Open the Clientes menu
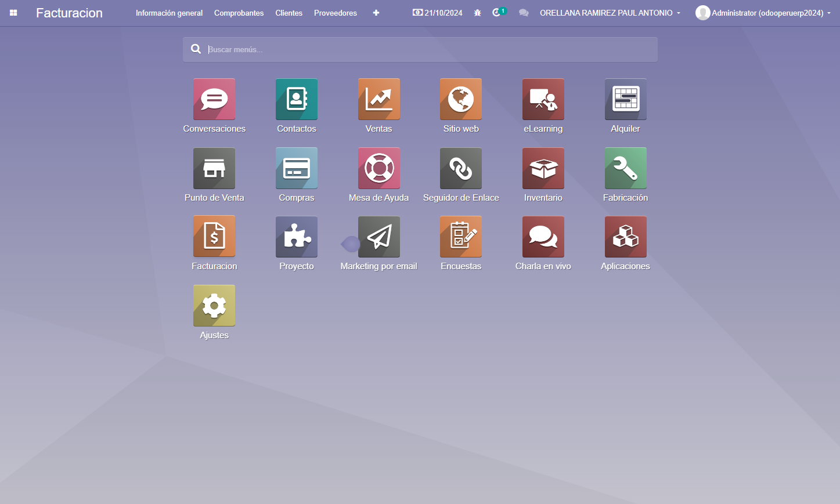Viewport: 840px width, 504px height. pos(289,13)
